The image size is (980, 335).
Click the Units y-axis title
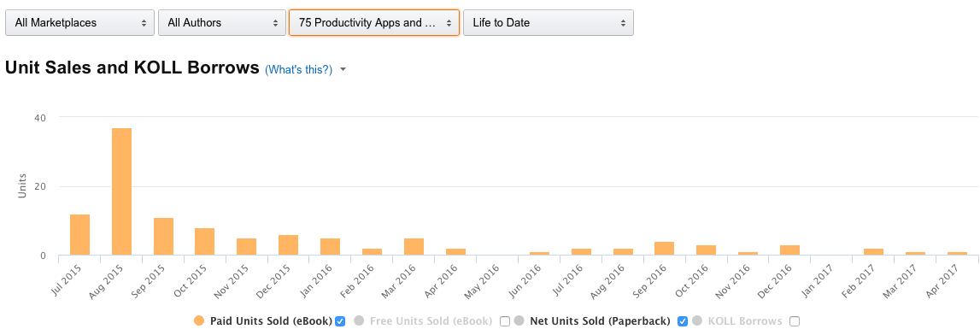click(22, 185)
